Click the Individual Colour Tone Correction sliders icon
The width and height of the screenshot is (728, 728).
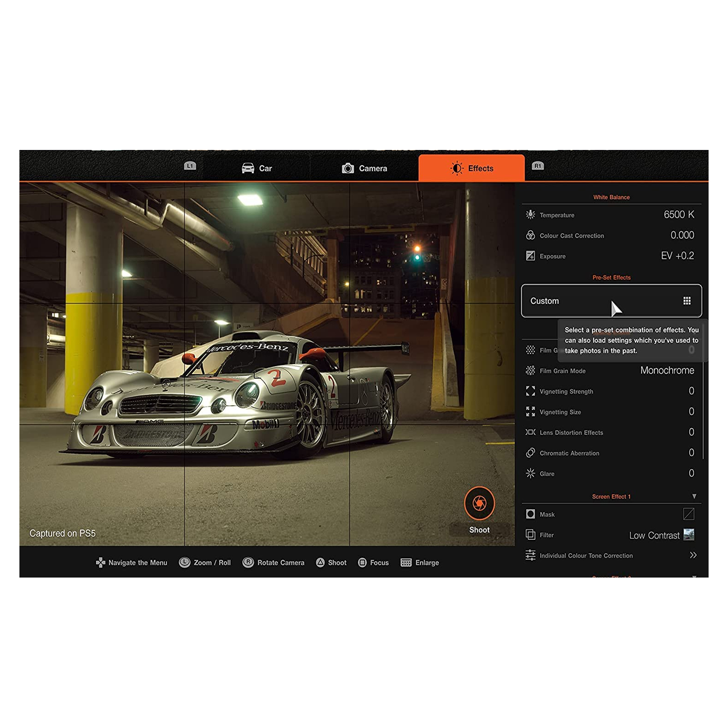(x=530, y=555)
